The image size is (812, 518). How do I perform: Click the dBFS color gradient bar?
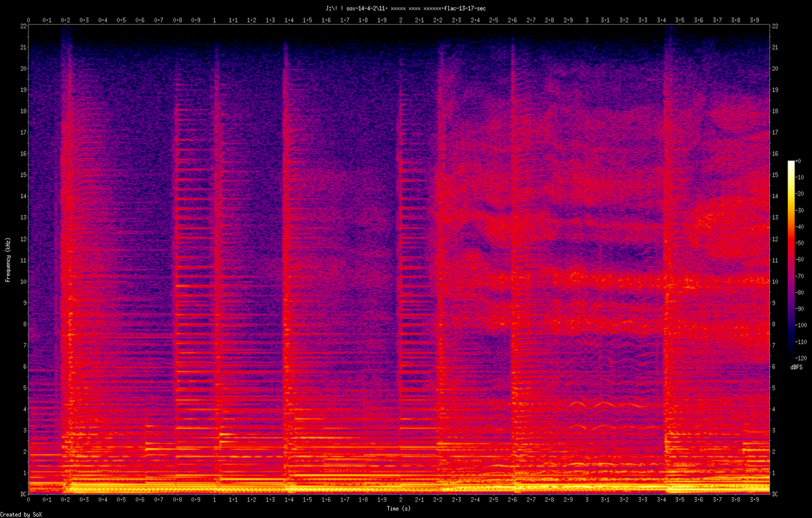click(x=791, y=259)
